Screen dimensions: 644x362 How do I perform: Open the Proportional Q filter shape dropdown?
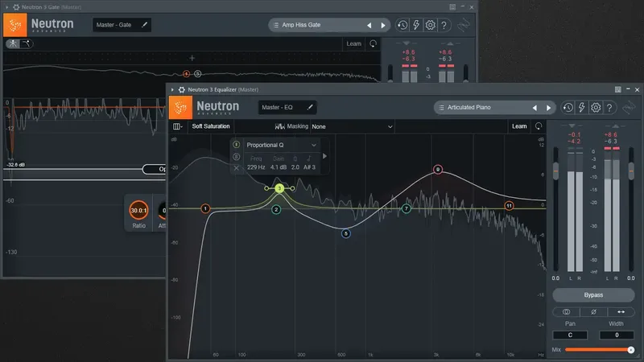281,145
